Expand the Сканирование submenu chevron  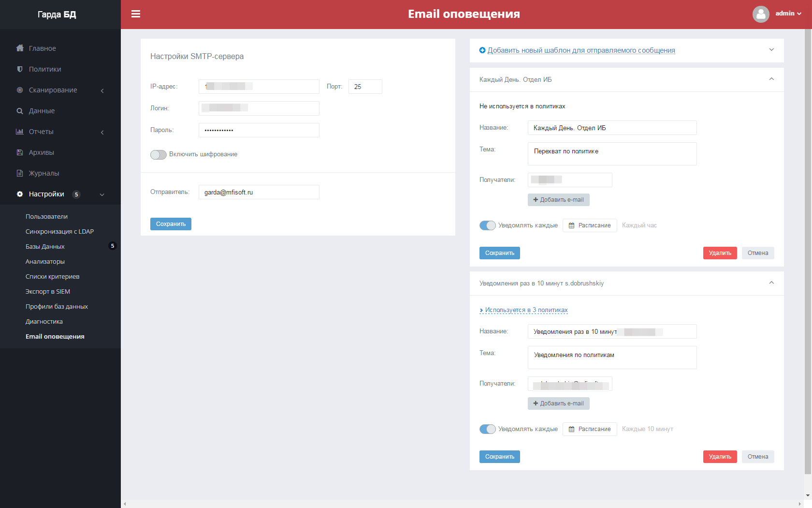pos(102,90)
